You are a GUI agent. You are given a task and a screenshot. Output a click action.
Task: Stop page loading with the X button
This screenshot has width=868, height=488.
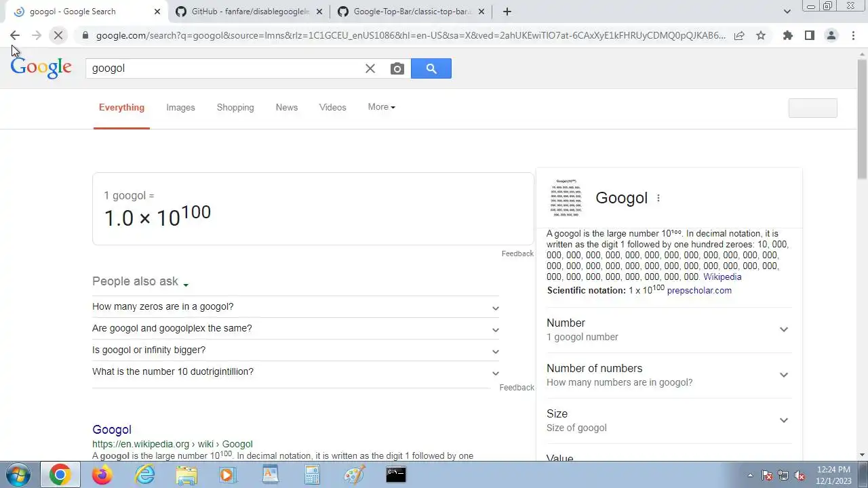tap(58, 35)
